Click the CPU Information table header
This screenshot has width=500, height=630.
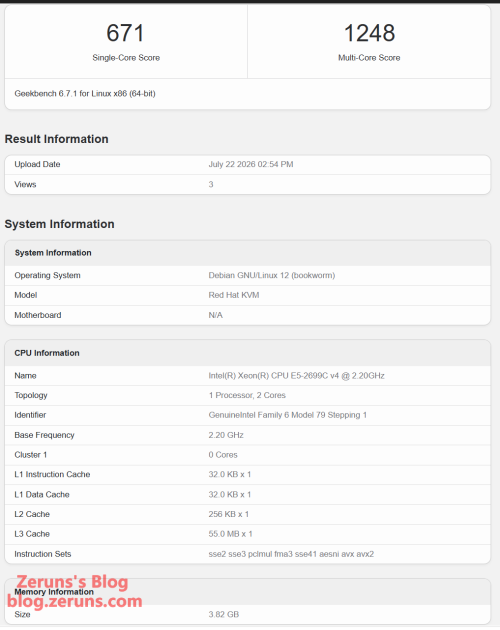pyautogui.click(x=248, y=353)
